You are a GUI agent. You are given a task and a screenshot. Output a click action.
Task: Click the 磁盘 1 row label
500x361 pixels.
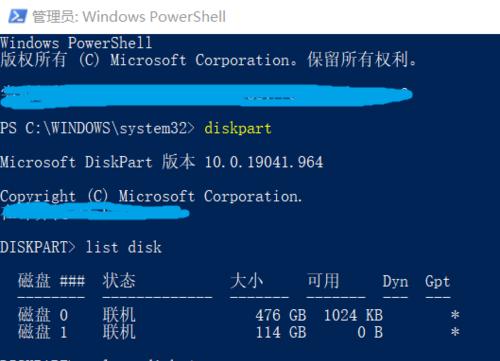point(43,332)
